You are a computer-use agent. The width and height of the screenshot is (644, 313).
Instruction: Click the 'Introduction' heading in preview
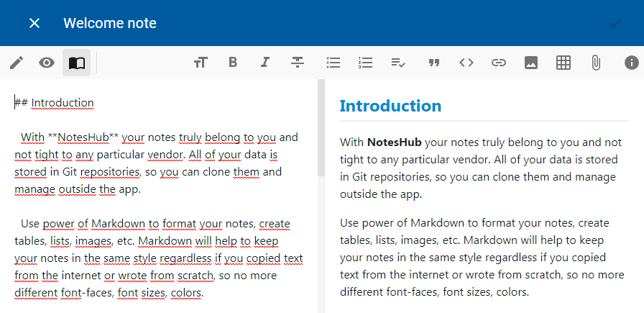(390, 106)
